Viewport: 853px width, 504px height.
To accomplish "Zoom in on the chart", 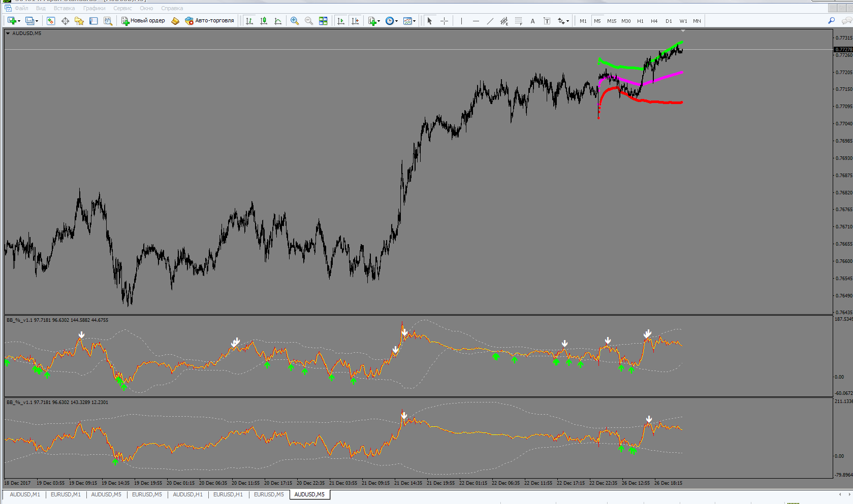I will 295,21.
